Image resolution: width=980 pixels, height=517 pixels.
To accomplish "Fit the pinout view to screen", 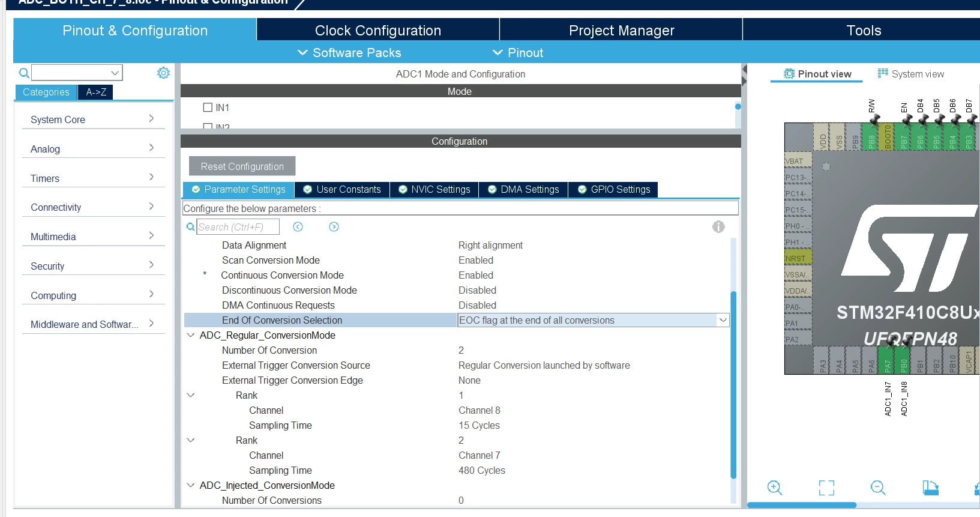I will [x=826, y=488].
